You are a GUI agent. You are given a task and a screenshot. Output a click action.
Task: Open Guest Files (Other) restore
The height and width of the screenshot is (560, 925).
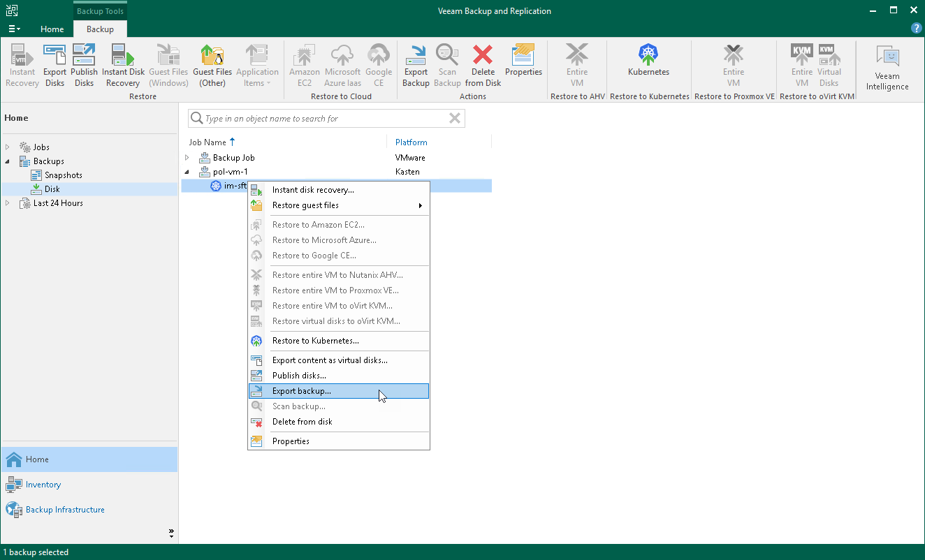(x=212, y=66)
